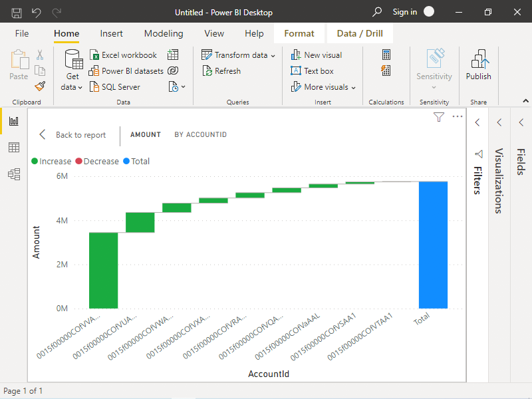Click the user avatar circle
This screenshot has width=532, height=399.
click(x=429, y=12)
